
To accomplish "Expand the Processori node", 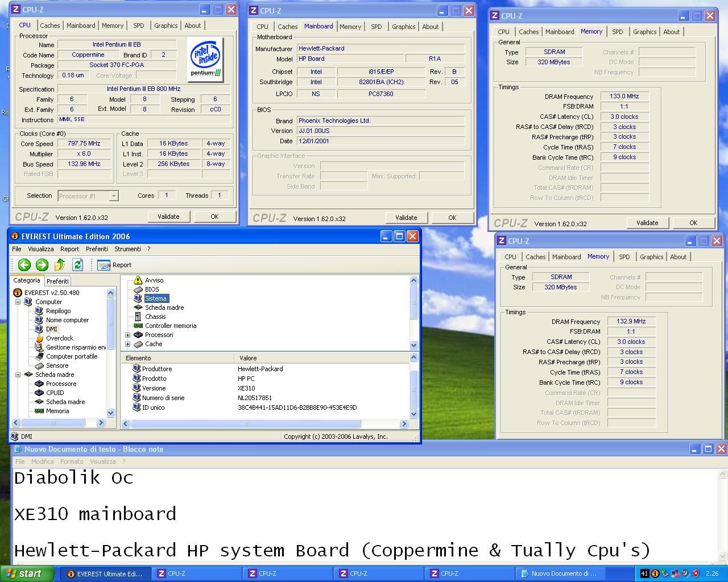I will 128,335.
